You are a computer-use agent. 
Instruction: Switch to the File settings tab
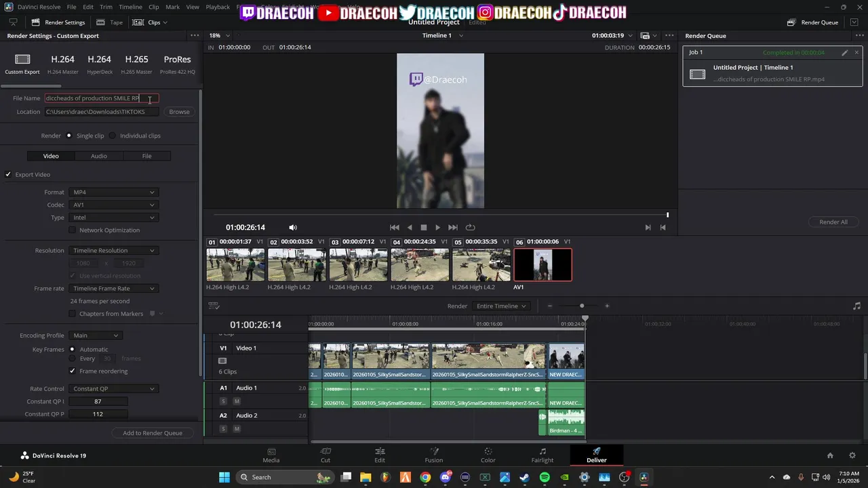click(146, 156)
